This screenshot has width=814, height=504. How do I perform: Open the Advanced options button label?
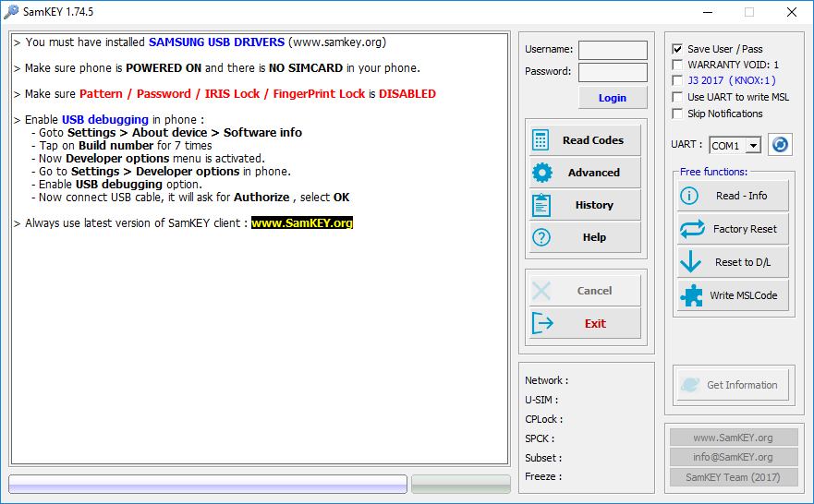[594, 173]
